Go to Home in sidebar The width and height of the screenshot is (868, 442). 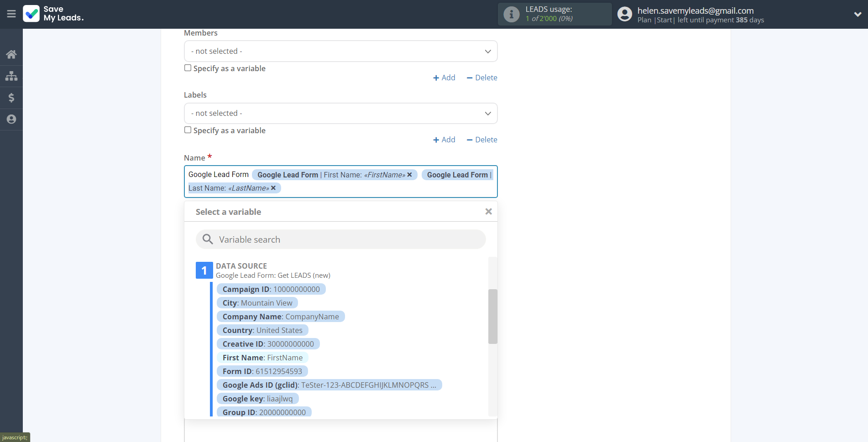pyautogui.click(x=11, y=54)
